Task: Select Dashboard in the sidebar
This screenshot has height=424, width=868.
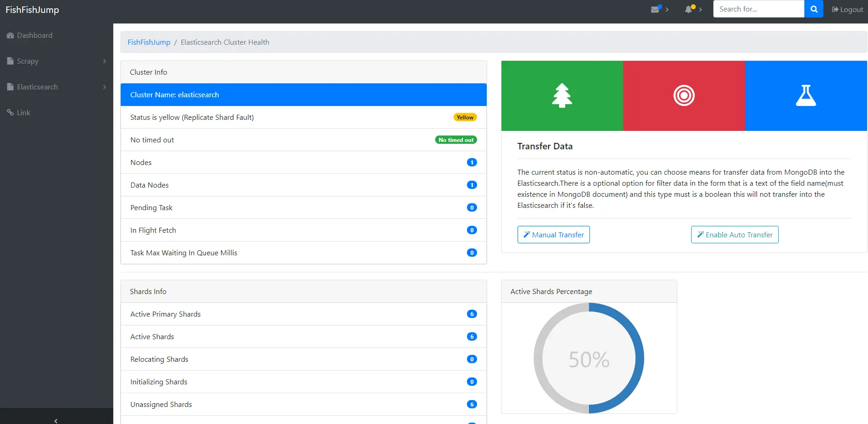Action: pos(34,35)
